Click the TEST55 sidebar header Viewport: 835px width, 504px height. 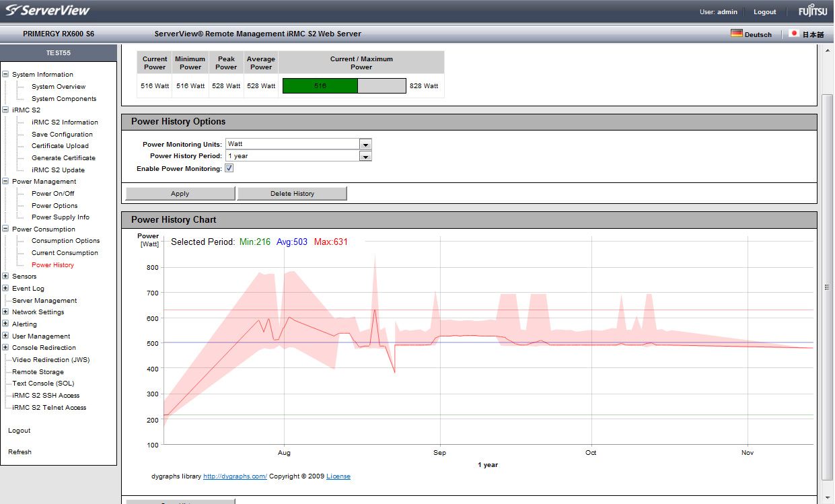click(59, 52)
